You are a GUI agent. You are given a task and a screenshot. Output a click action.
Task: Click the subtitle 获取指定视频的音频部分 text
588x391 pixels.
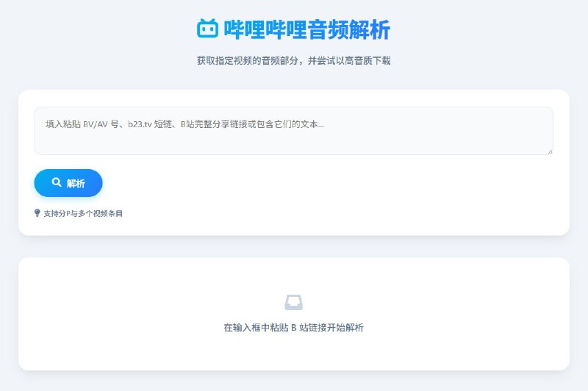click(248, 60)
